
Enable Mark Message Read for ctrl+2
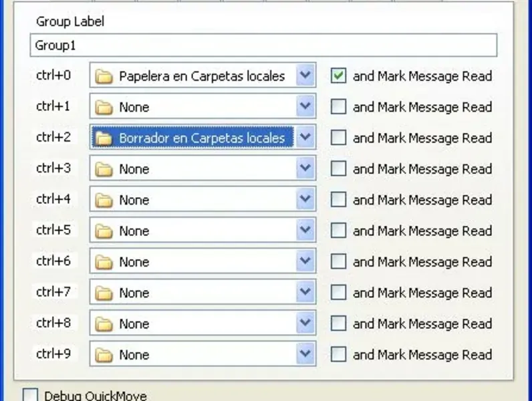point(339,138)
